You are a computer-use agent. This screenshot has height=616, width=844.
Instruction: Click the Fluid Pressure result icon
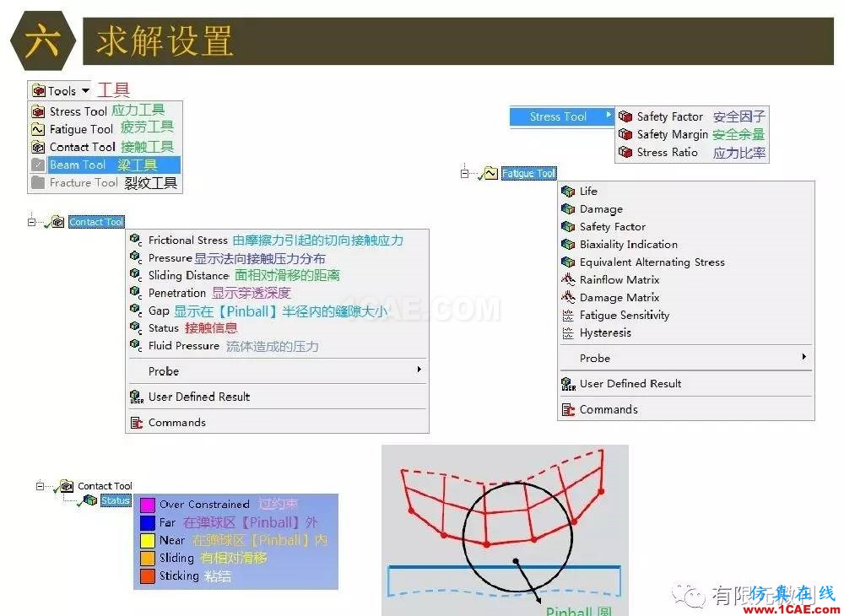coord(136,345)
